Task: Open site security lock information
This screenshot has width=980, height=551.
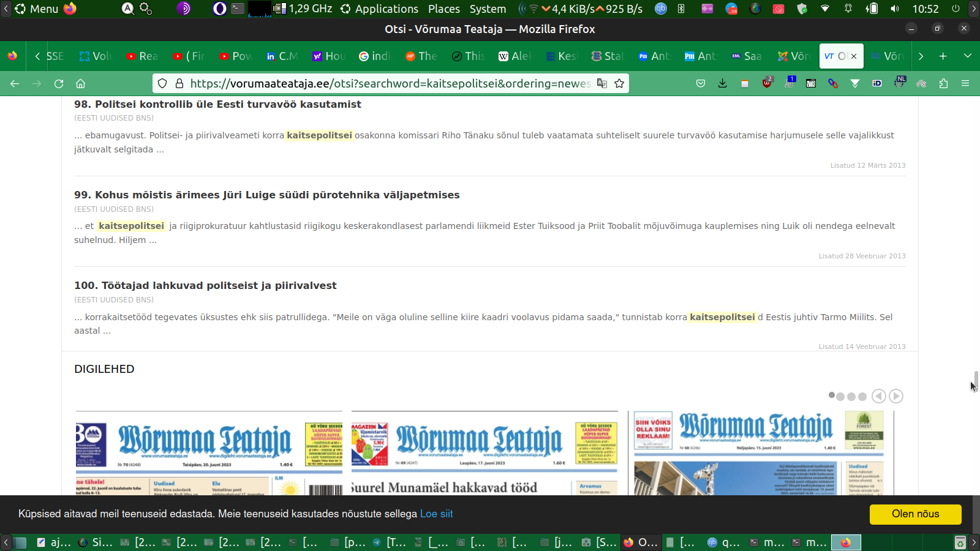Action: pyautogui.click(x=179, y=83)
